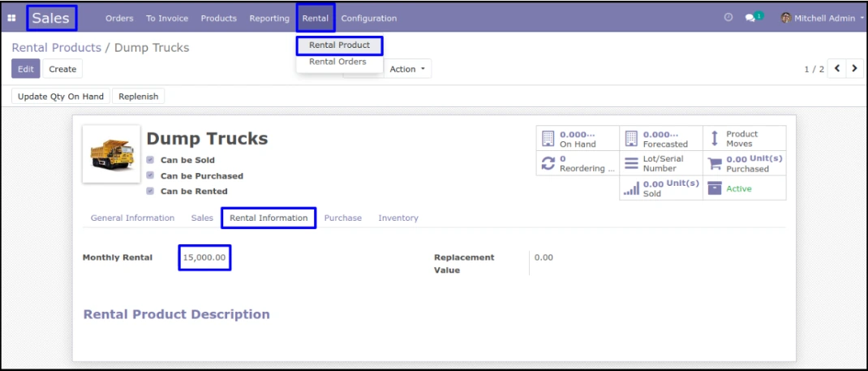The width and height of the screenshot is (868, 371).
Task: Toggle the Can be Rented checkbox
Action: tap(150, 192)
